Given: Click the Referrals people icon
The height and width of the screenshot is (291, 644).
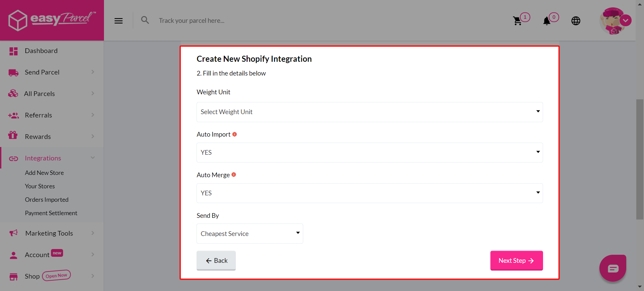Looking at the screenshot, I should (13, 115).
